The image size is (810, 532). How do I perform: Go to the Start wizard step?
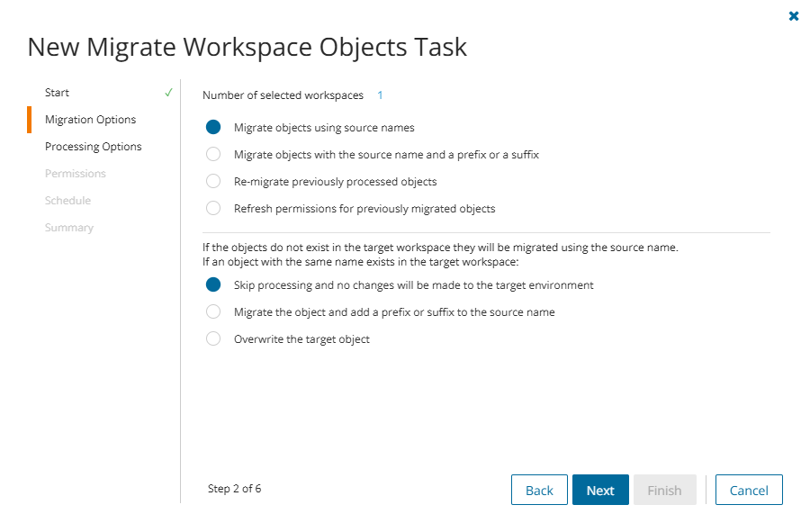pos(58,93)
